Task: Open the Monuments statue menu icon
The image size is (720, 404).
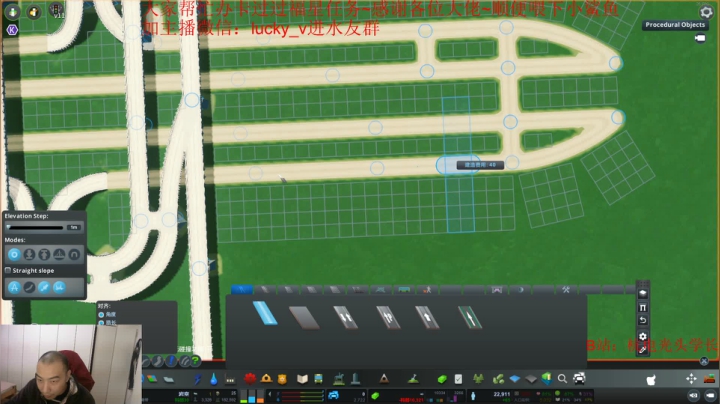Action: 355,379
